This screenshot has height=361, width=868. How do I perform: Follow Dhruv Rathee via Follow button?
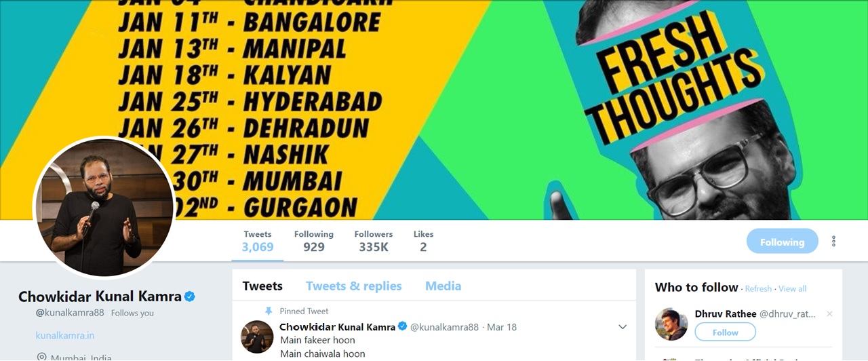pyautogui.click(x=725, y=332)
